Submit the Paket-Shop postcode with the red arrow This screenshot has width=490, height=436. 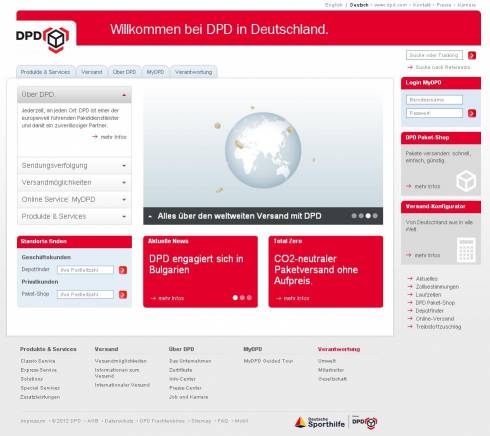(123, 294)
